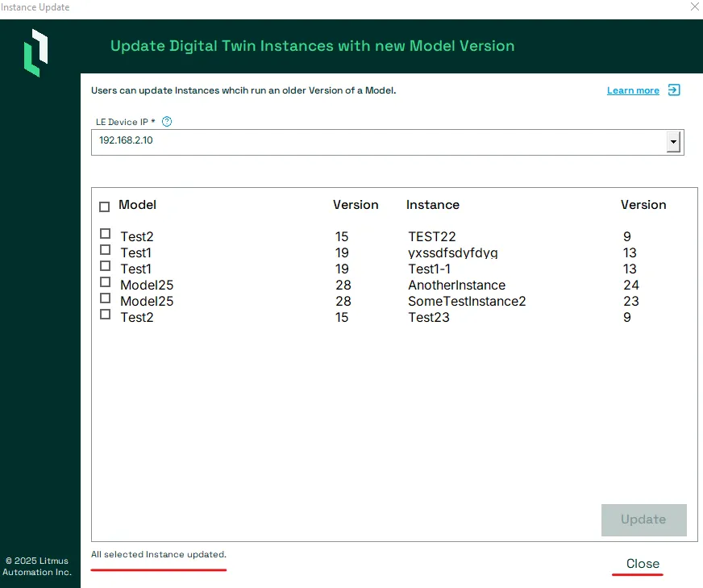The width and height of the screenshot is (703, 588).
Task: Click the arrow icon next to Learn more
Action: [x=674, y=90]
